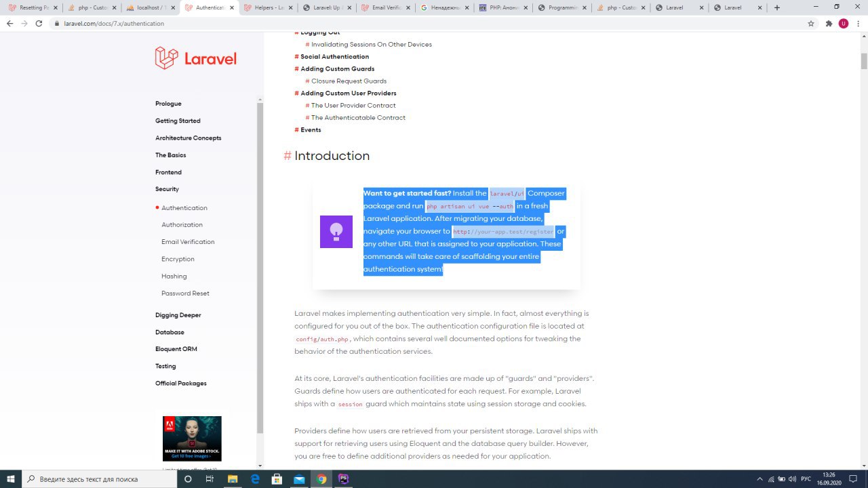The image size is (868, 488).
Task: Click the Laravel logo in the sidebar
Action: pyautogui.click(x=195, y=58)
